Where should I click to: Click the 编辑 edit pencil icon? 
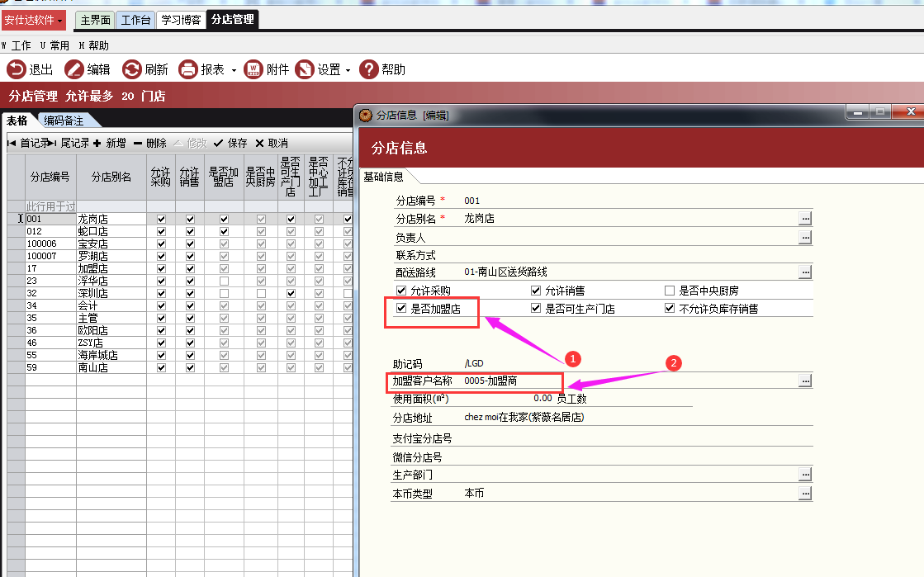coord(74,69)
